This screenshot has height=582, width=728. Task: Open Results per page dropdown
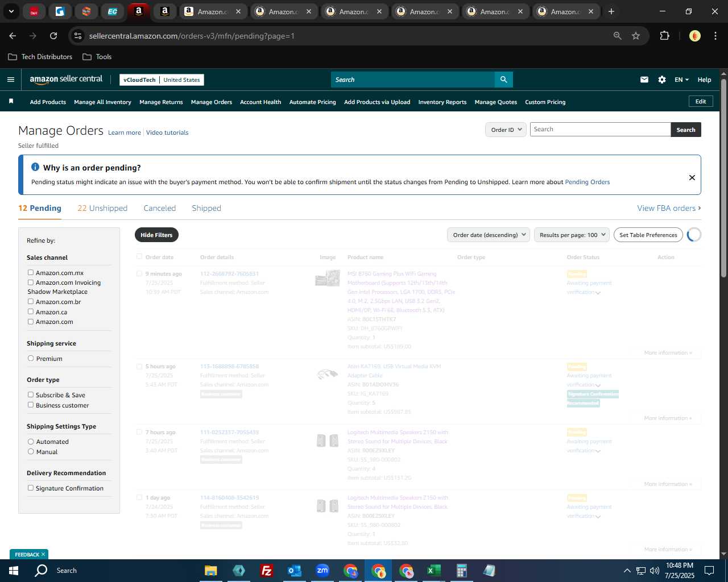pos(572,235)
